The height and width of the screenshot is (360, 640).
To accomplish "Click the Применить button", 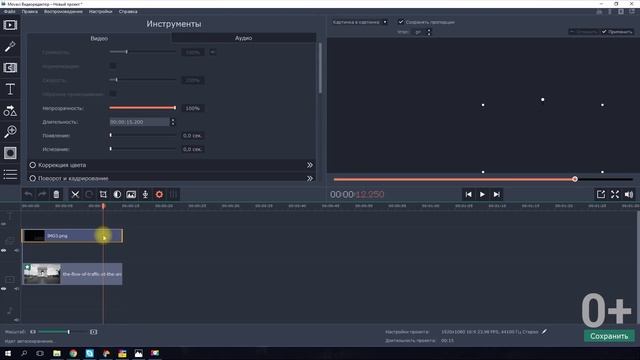I will coord(617,32).
